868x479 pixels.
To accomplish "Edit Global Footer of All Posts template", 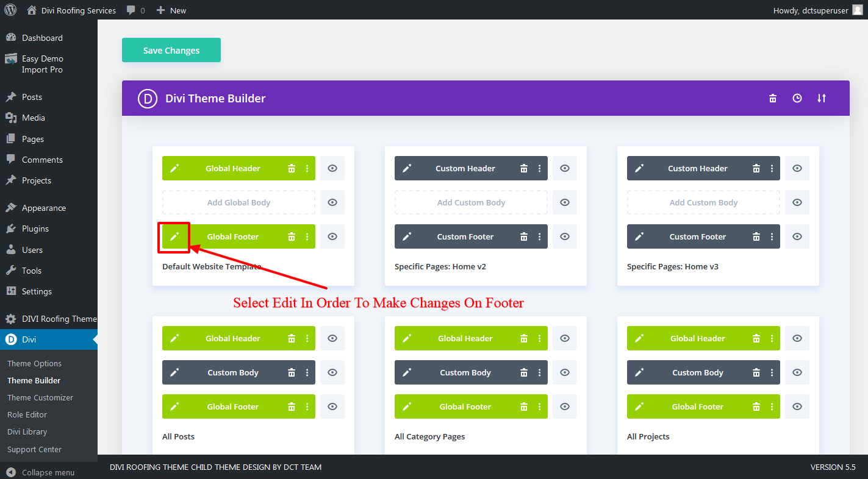I will coord(174,406).
